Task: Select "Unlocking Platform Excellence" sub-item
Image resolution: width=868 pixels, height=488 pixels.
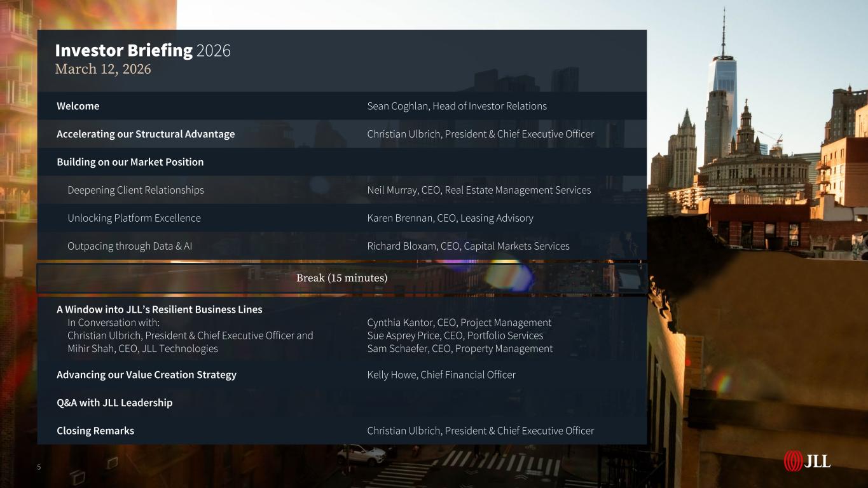Action: pyautogui.click(x=134, y=218)
